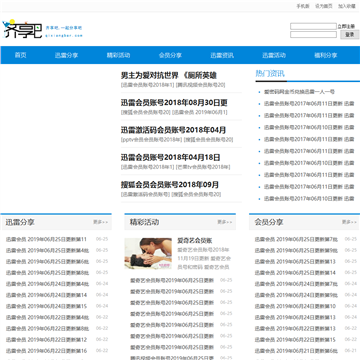Open headline 迅雷会员账号2018年08月30日更

click(174, 103)
